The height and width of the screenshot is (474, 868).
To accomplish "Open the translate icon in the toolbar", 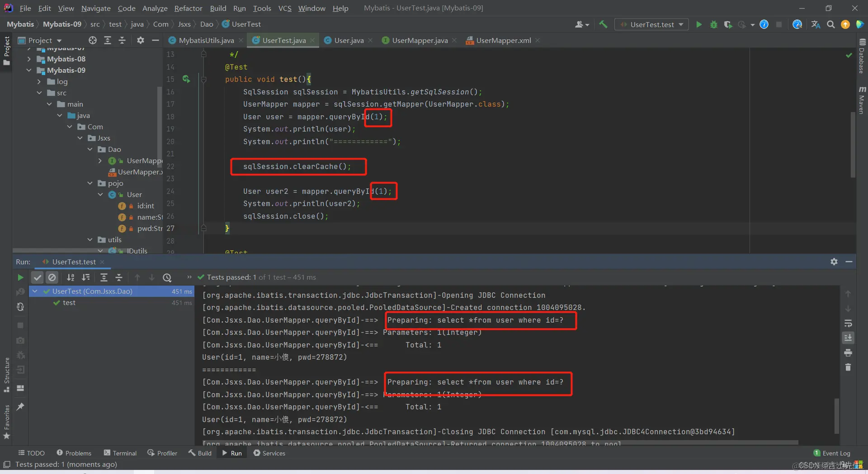I will (816, 24).
